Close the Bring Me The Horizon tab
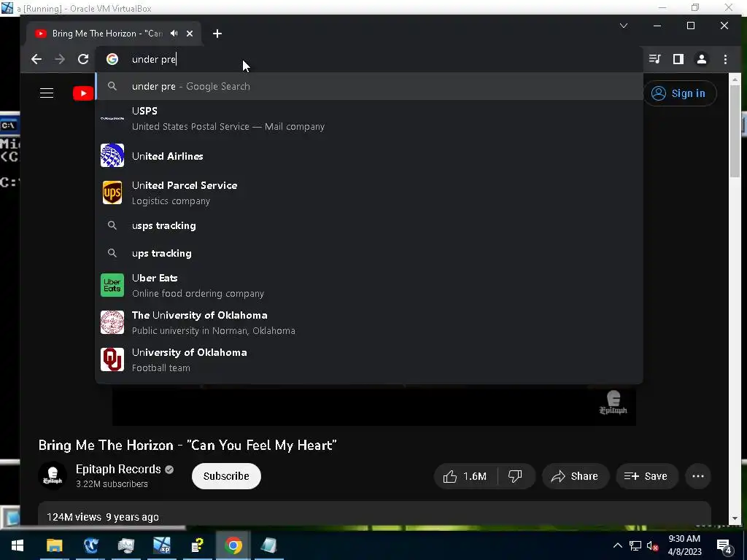This screenshot has width=747, height=560. click(x=190, y=34)
